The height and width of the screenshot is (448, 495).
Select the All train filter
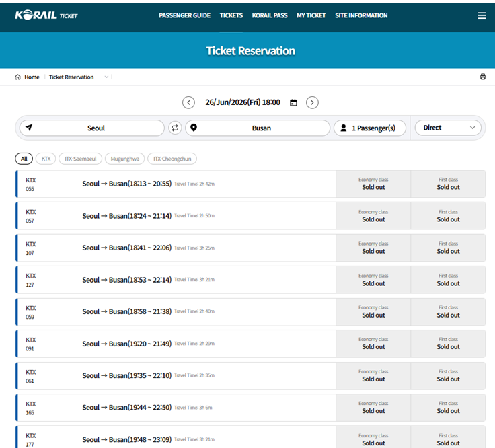pos(24,159)
